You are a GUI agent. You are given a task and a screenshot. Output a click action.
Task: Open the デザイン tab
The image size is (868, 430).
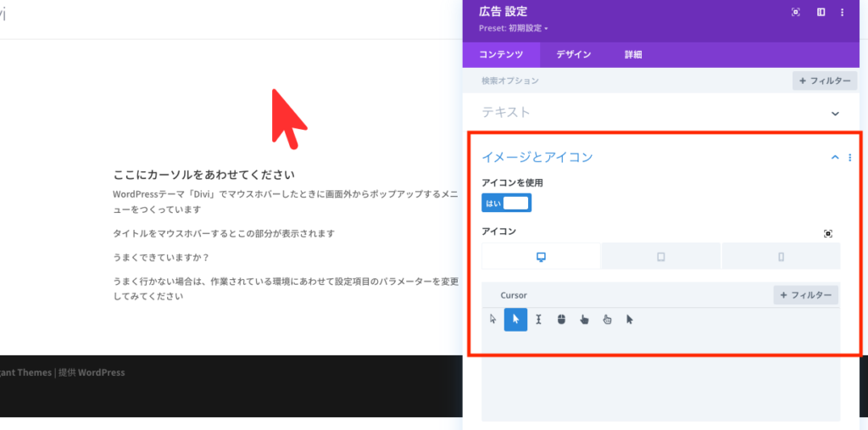point(574,55)
